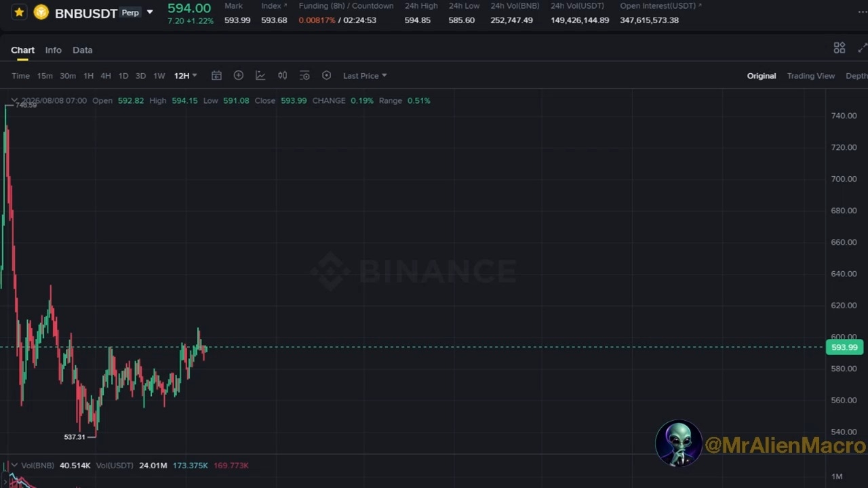Click the 740.00 price axis label

click(x=844, y=116)
